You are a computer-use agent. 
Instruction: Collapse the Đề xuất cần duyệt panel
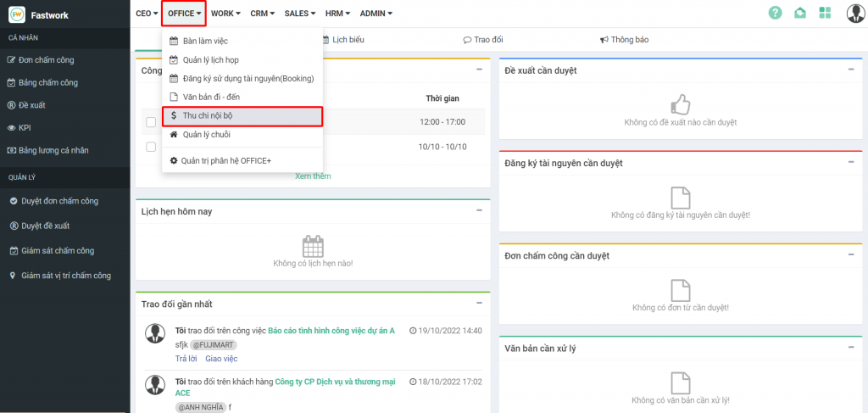click(x=850, y=70)
